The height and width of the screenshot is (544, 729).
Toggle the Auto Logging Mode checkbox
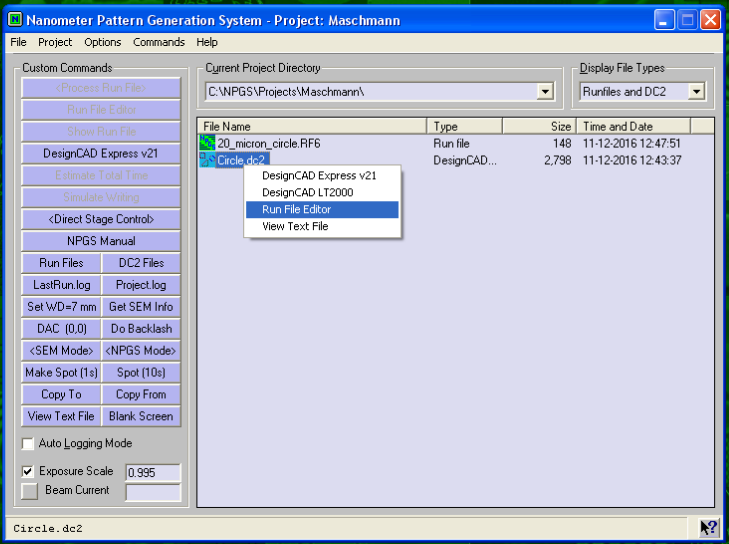[28, 443]
